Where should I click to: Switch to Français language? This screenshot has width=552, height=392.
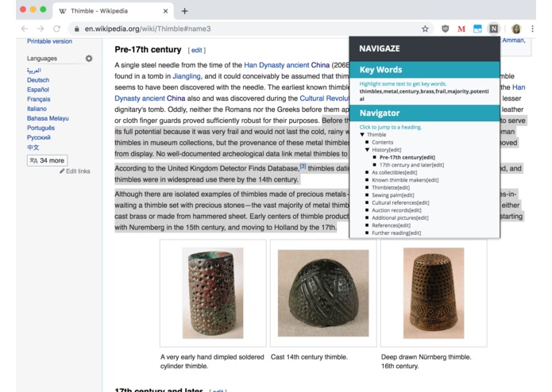(x=39, y=99)
